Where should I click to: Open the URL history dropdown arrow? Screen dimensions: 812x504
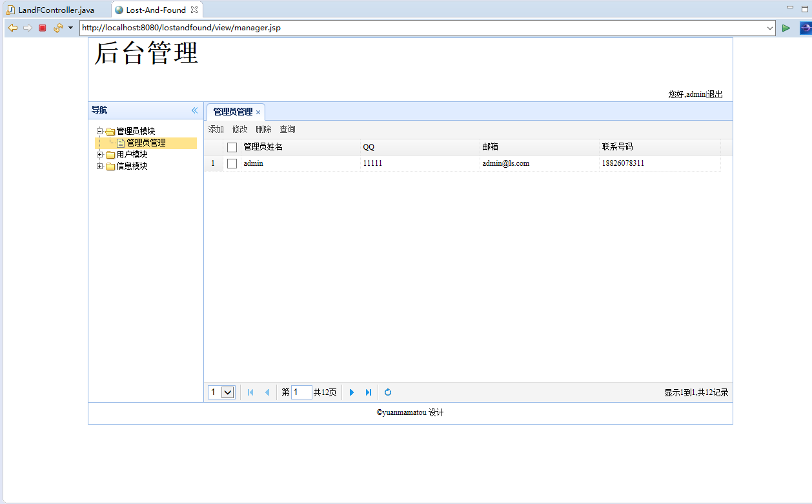click(769, 28)
